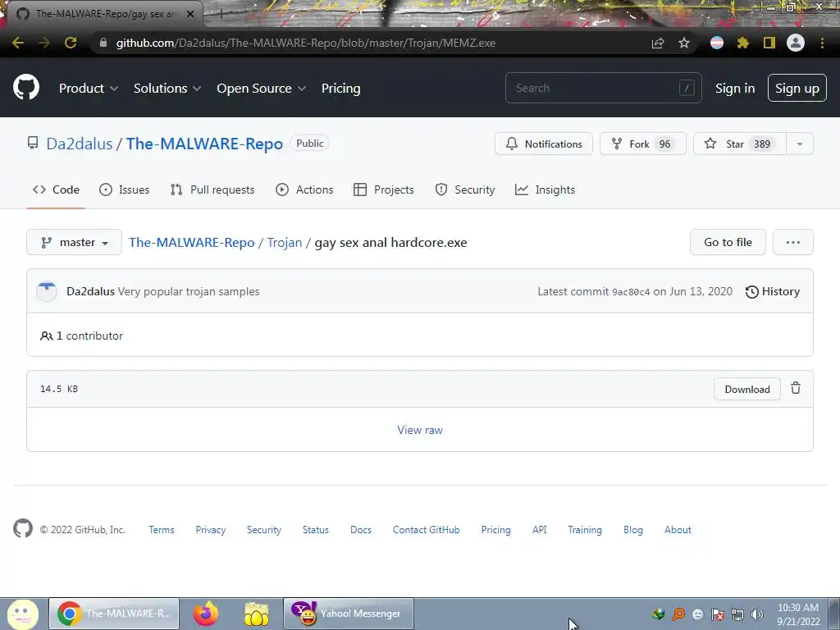Click the volume speaker tray icon

(756, 614)
